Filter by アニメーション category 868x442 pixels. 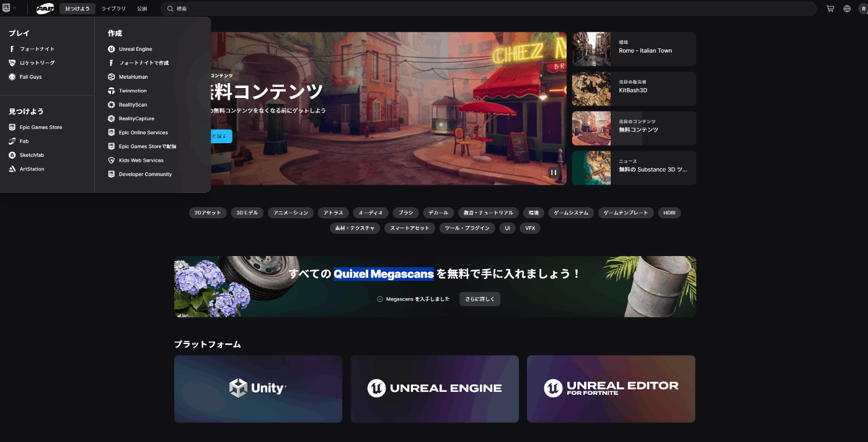click(291, 213)
